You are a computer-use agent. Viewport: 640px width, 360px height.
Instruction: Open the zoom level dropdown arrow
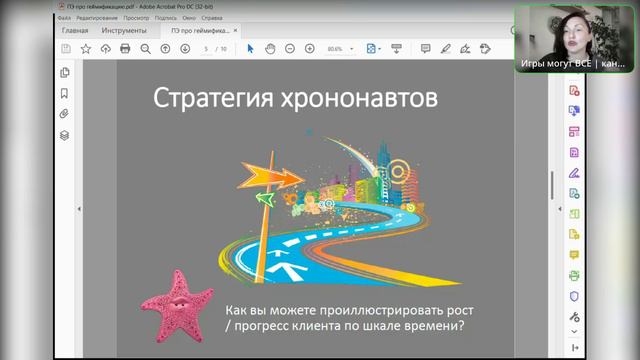pyautogui.click(x=352, y=49)
